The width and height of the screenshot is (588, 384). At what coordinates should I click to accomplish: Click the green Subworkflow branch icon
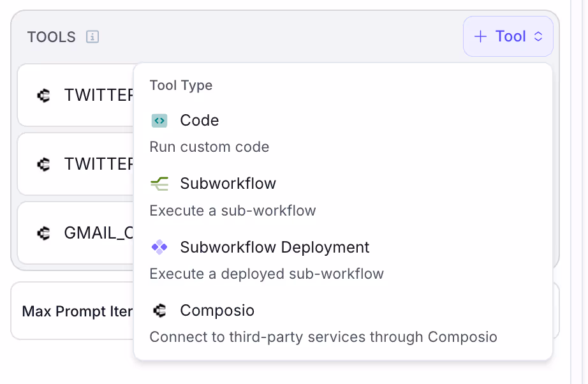click(159, 184)
